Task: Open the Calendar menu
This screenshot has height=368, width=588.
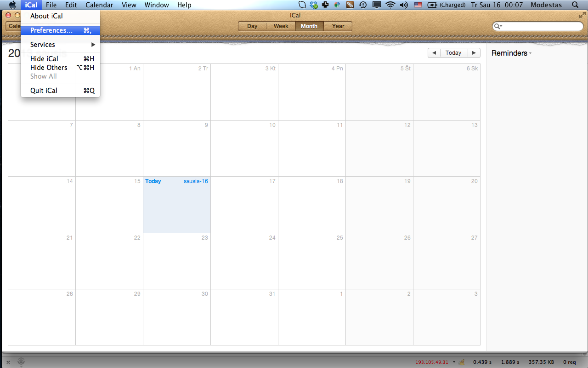Action: click(99, 5)
